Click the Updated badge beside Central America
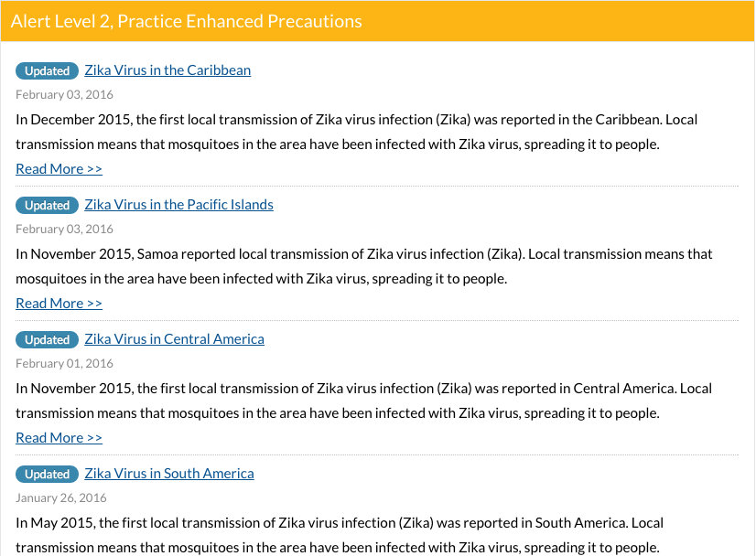Viewport: 756px width, 556px height. pyautogui.click(x=48, y=339)
